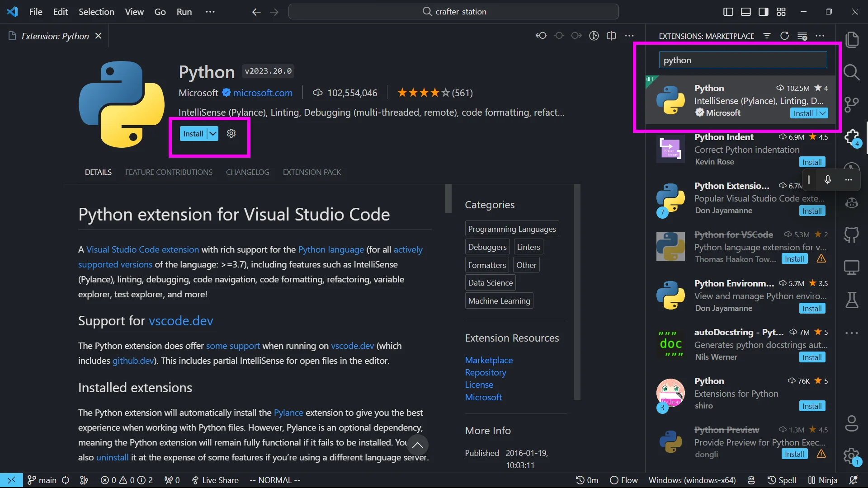Open Remote Explorer monitor icon
868x488 pixels.
(852, 267)
